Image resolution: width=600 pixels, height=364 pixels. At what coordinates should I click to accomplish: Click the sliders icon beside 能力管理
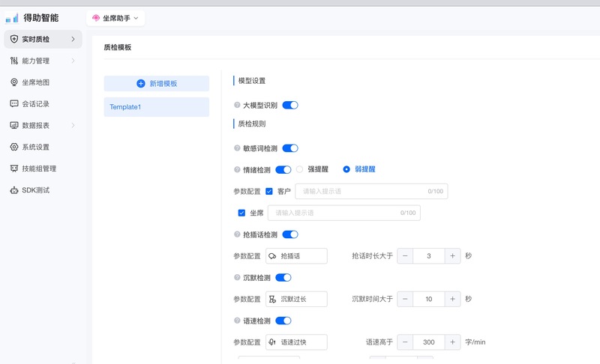14,61
